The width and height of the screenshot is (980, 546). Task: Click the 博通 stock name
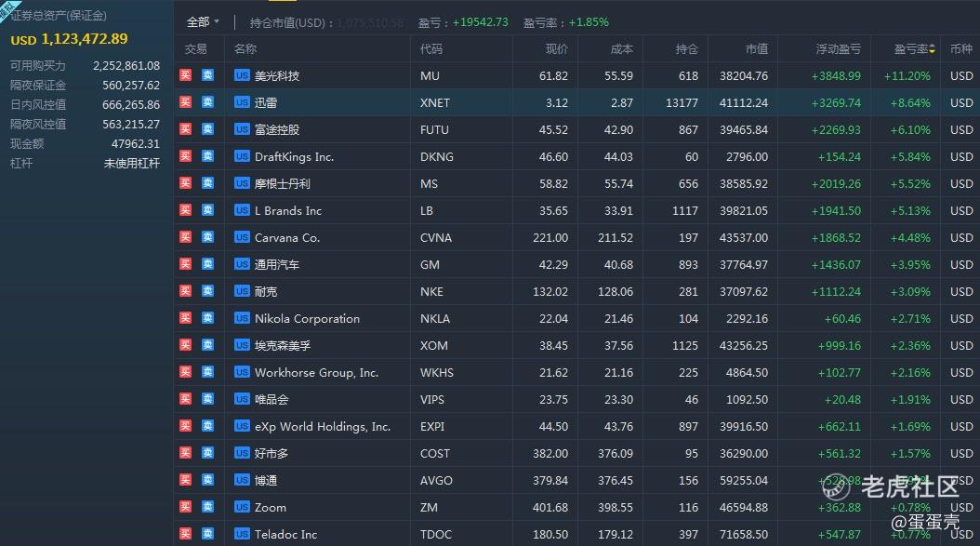(x=266, y=480)
